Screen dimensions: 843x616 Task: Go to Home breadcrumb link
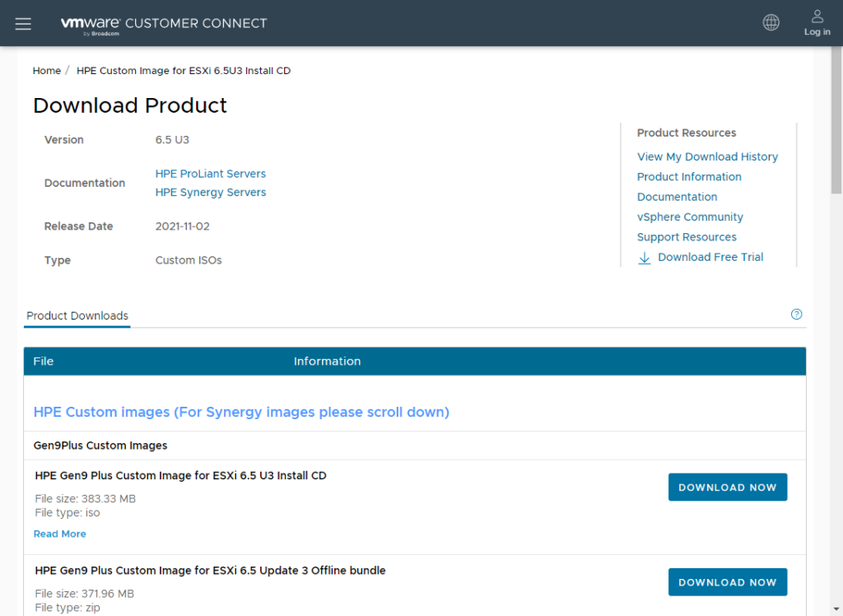tap(47, 71)
